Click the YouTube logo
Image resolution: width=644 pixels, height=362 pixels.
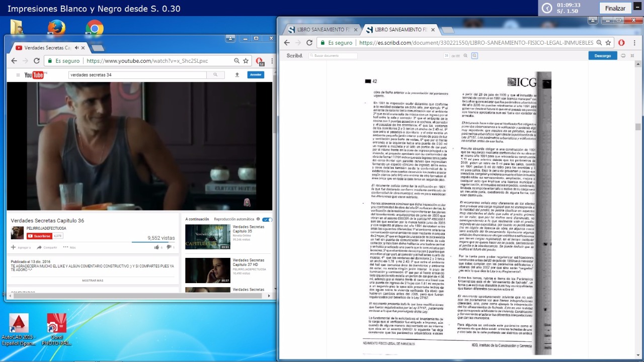coord(35,75)
